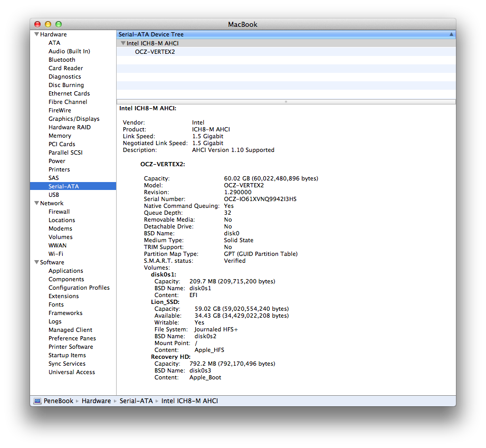Image resolution: width=486 pixels, height=448 pixels.
Task: Click the GPT (GUID Partition Table) value
Action: (x=261, y=254)
